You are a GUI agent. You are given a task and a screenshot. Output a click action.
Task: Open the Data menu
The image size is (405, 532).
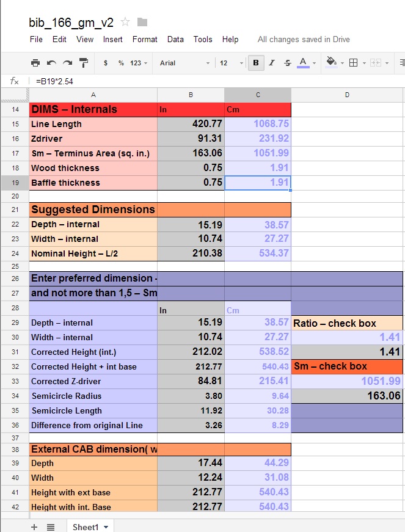click(x=175, y=39)
